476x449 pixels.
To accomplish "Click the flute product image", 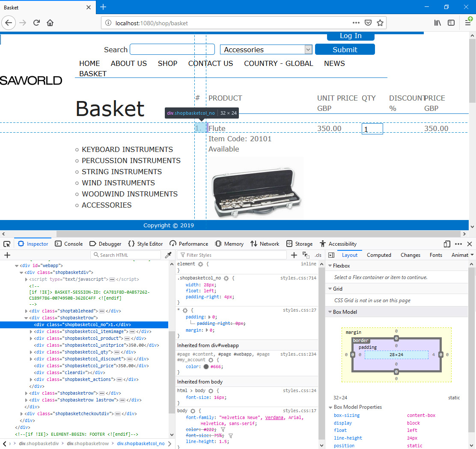I will (x=256, y=188).
